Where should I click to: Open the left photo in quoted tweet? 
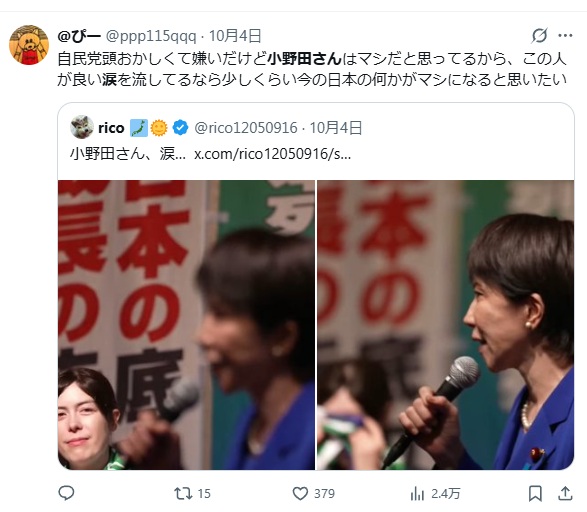pos(186,325)
